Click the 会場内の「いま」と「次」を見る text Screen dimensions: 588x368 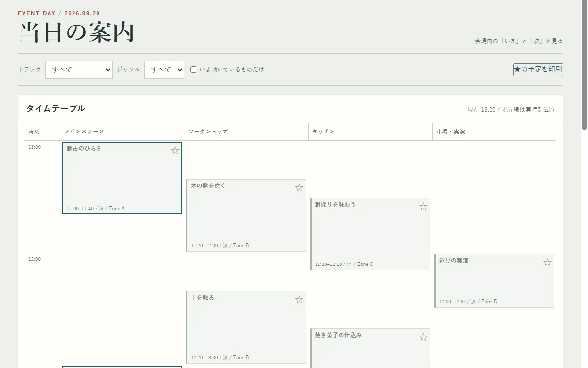519,41
